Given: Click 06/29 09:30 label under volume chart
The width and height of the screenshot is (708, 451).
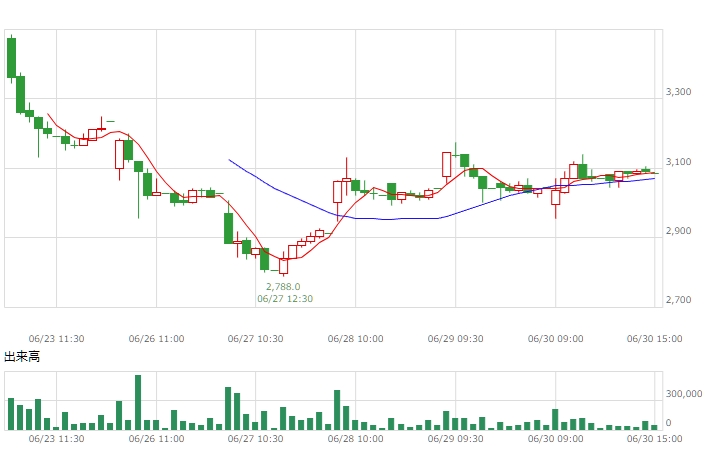Looking at the screenshot, I should pos(456,438).
